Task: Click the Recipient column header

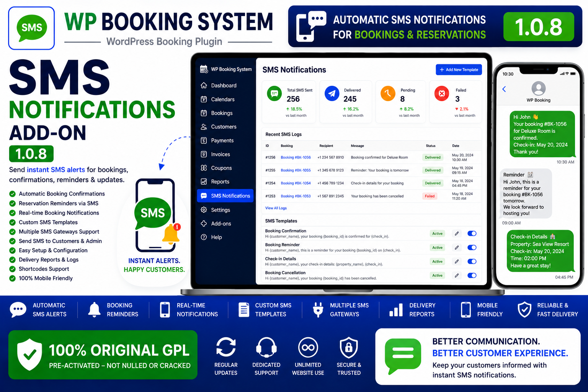Action: point(326,146)
